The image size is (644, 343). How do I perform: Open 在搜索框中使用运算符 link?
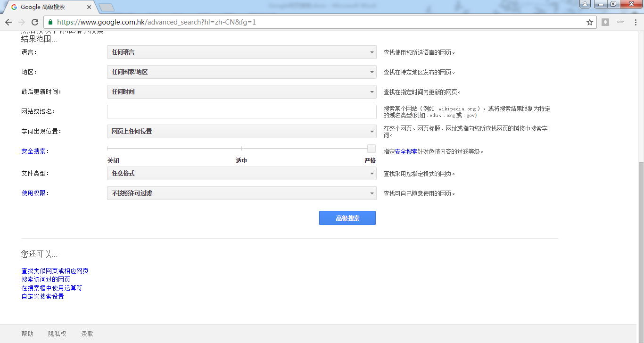click(52, 288)
